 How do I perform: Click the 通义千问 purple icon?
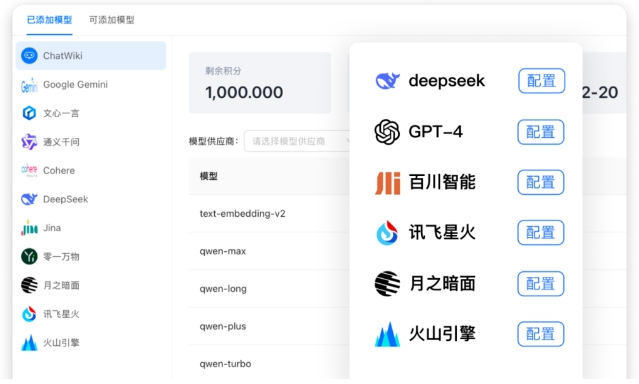[29, 142]
